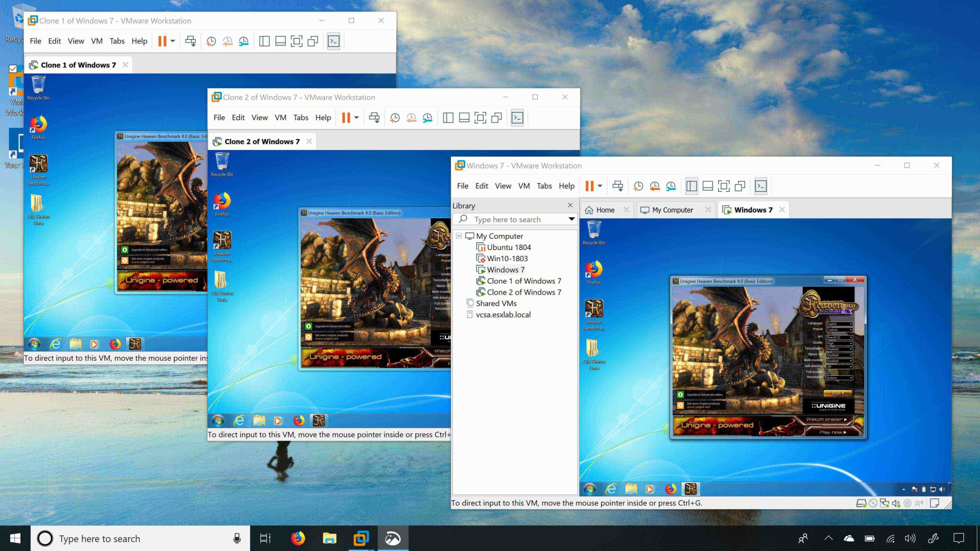Screen dimensions: 980x551
Task: Open the Tabs menu in VMware toolbar
Action: point(543,185)
